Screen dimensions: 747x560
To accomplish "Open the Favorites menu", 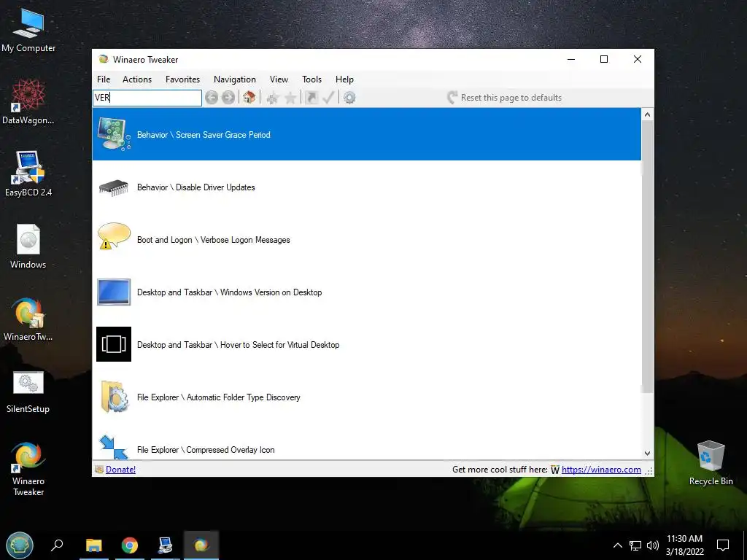I will (x=182, y=79).
